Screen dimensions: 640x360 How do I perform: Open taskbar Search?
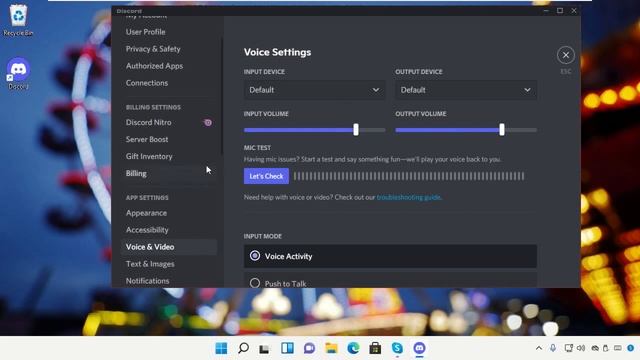point(243,348)
